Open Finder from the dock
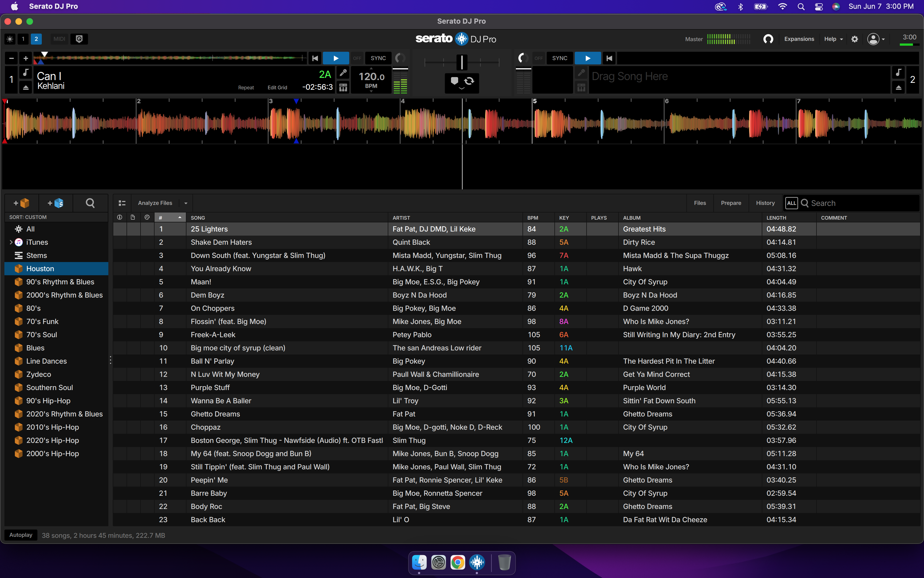924x578 pixels. [419, 562]
